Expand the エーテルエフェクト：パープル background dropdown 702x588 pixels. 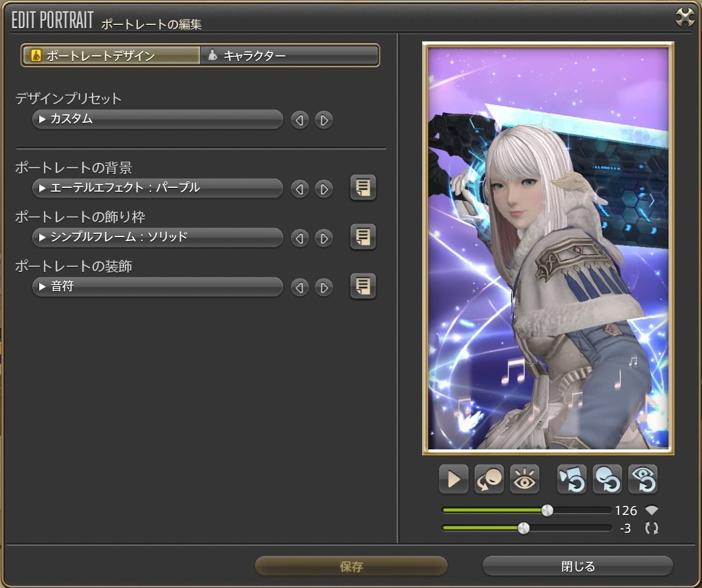click(157, 189)
